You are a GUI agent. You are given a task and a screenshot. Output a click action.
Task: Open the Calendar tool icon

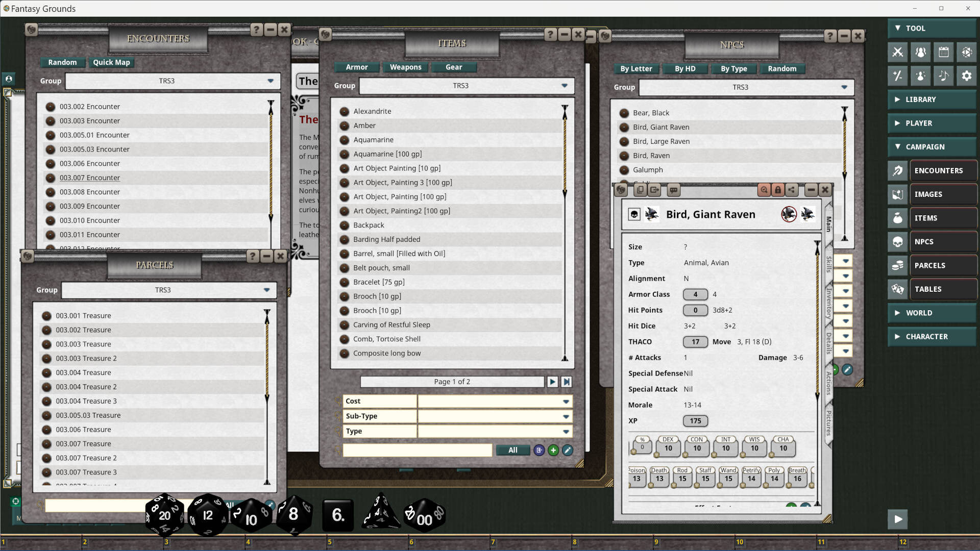[944, 52]
